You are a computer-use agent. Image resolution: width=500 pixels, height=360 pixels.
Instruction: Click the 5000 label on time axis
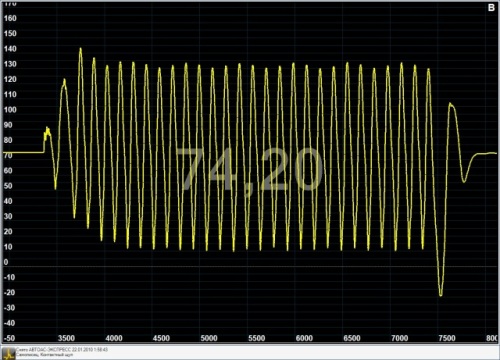pyautogui.click(x=209, y=338)
